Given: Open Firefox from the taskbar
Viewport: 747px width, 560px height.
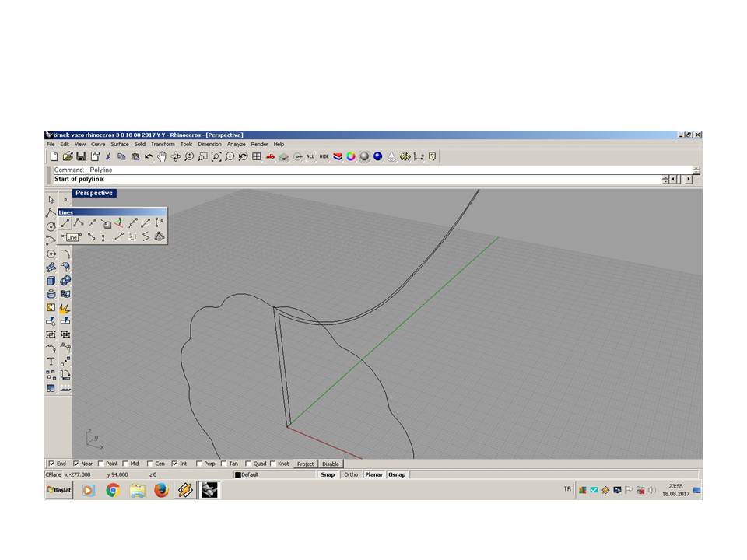Looking at the screenshot, I should click(161, 490).
